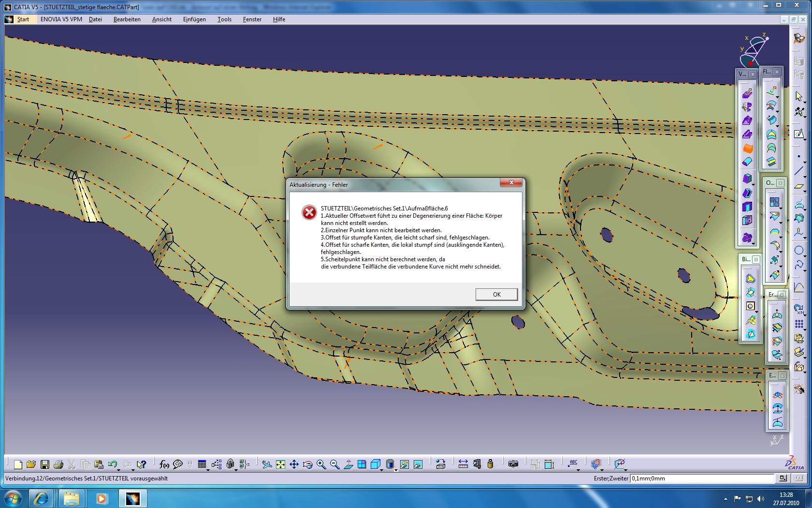Expand the Shading mode dropdown arrow
Screen dimensions: 812x508
396,470
